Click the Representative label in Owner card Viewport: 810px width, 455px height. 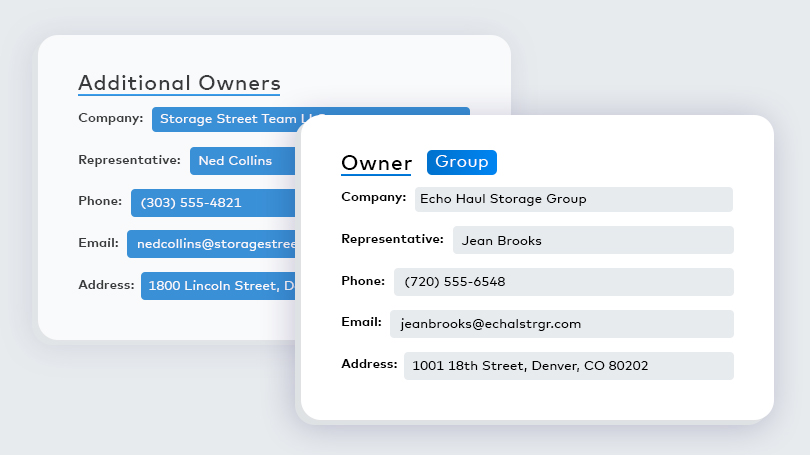[392, 239]
